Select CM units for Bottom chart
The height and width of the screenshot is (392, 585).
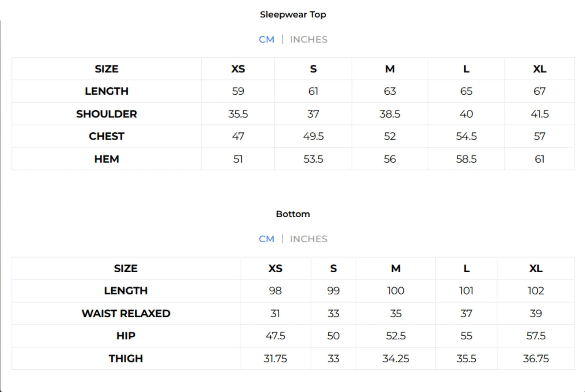(266, 239)
